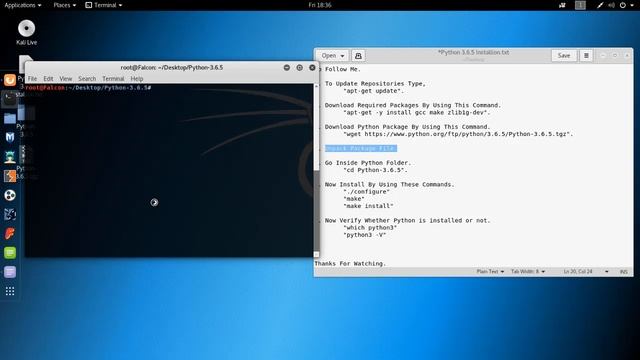The image size is (640, 360).
Task: Open terminal File menu
Action: (32, 78)
